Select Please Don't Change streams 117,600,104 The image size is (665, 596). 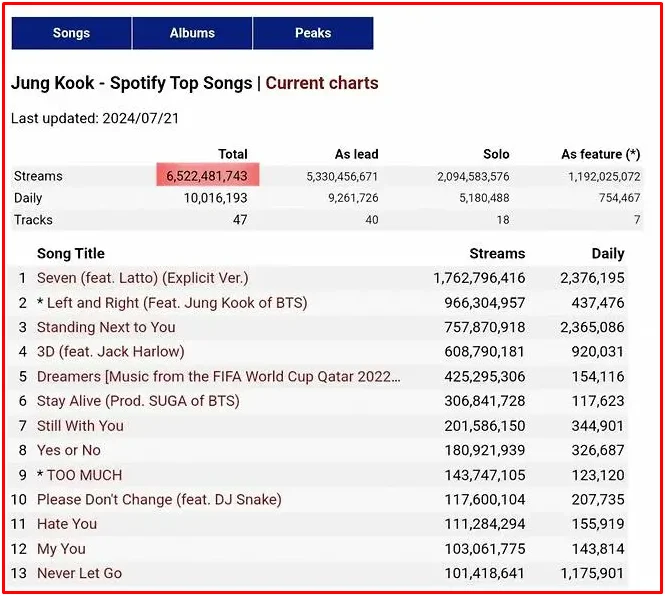click(x=485, y=500)
